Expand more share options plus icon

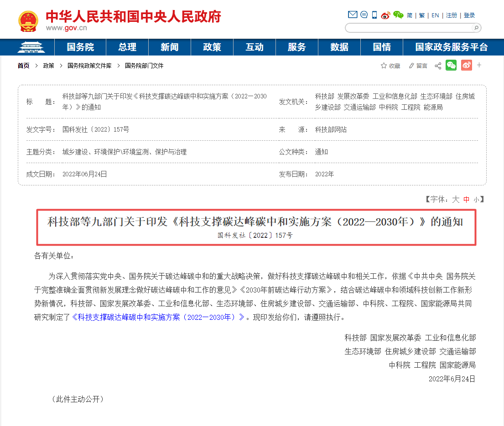pos(479,65)
